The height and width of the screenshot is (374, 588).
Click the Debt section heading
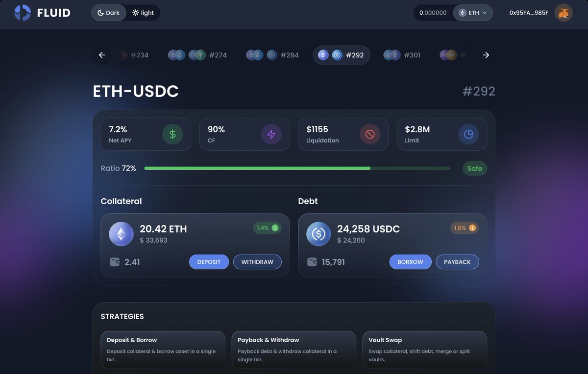point(308,201)
